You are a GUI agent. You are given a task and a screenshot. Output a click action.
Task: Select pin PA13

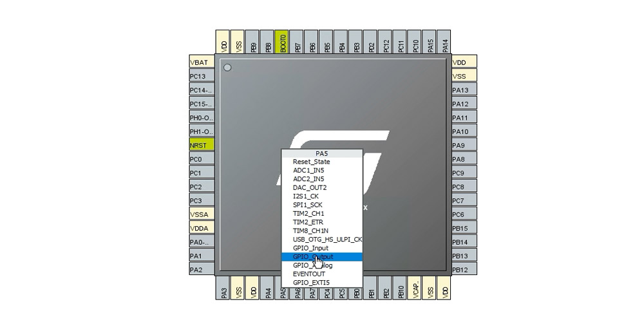(464, 90)
